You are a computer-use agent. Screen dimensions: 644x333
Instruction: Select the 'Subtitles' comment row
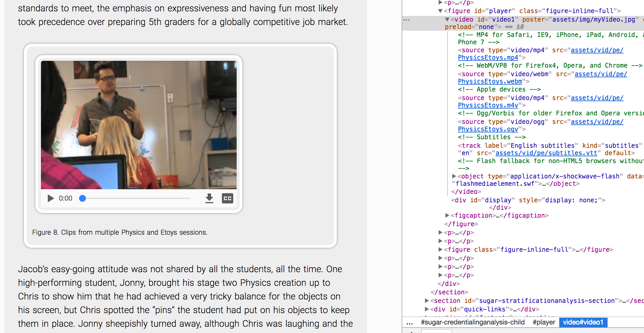pyautogui.click(x=492, y=137)
